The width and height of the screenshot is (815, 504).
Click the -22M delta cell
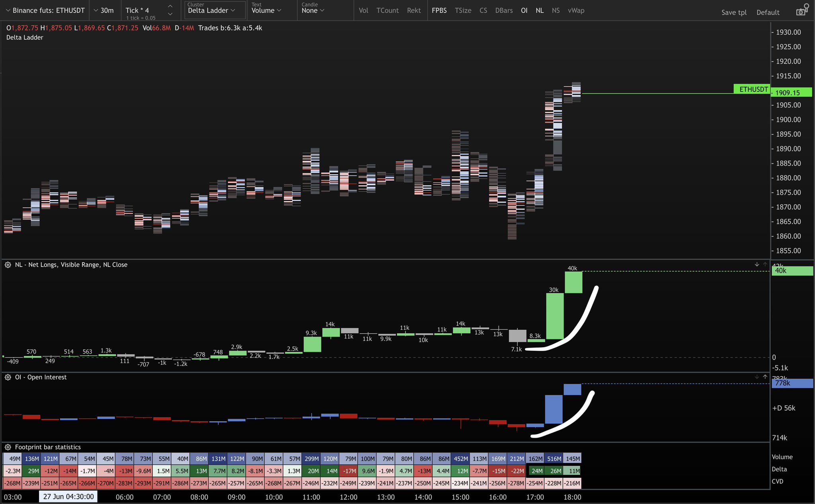517,471
